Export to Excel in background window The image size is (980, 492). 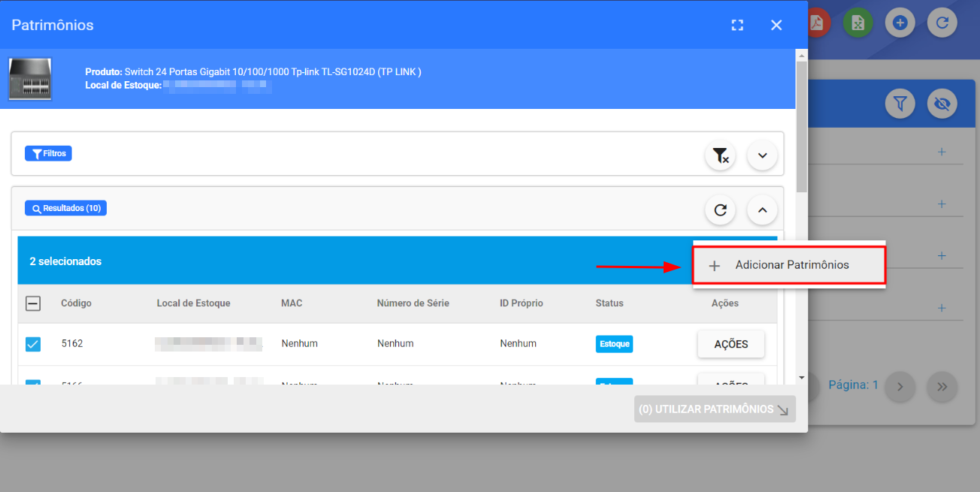click(858, 23)
